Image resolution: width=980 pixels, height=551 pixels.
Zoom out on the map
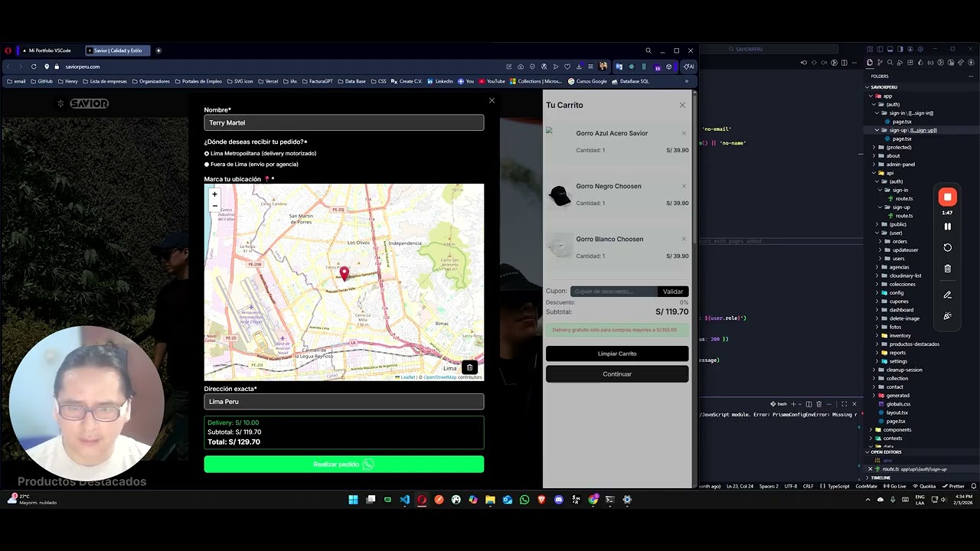click(x=214, y=205)
